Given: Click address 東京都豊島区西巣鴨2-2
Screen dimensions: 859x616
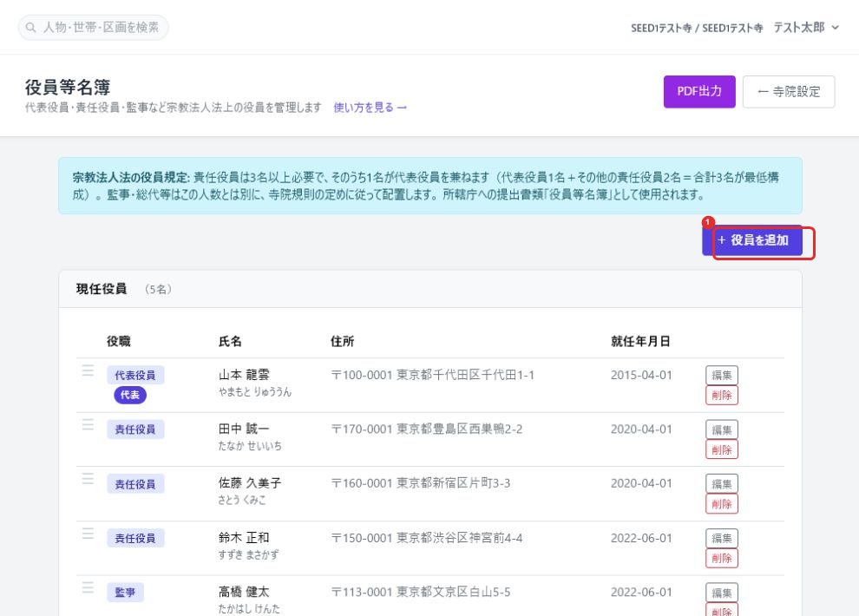Looking at the screenshot, I should coord(459,429).
